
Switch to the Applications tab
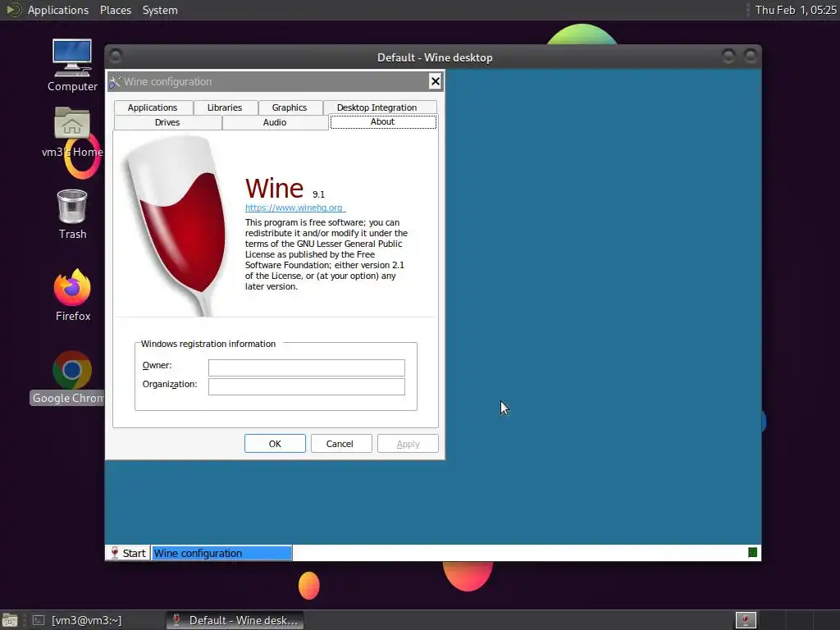[153, 107]
